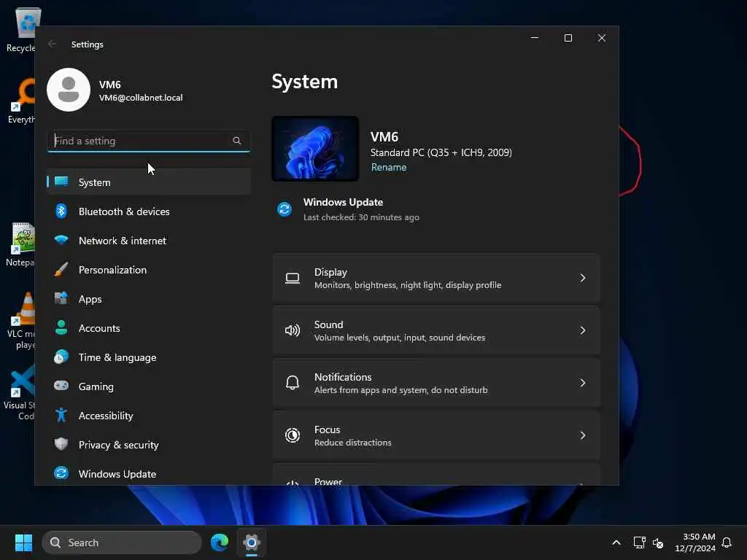Click the muted volume tray icon

point(658,542)
